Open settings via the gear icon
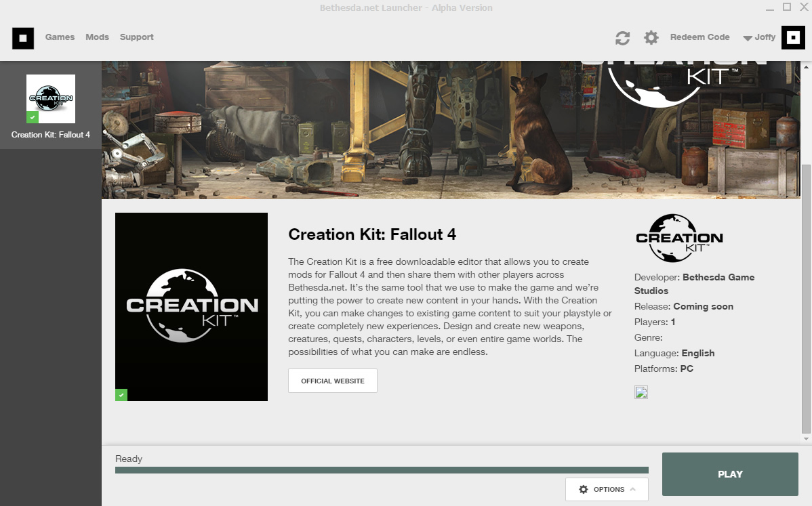The height and width of the screenshot is (506, 812). 651,38
